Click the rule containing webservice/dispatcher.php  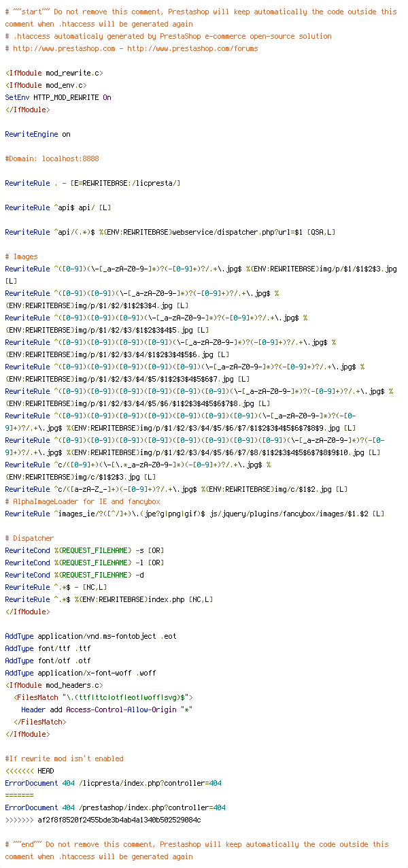pyautogui.click(x=170, y=232)
